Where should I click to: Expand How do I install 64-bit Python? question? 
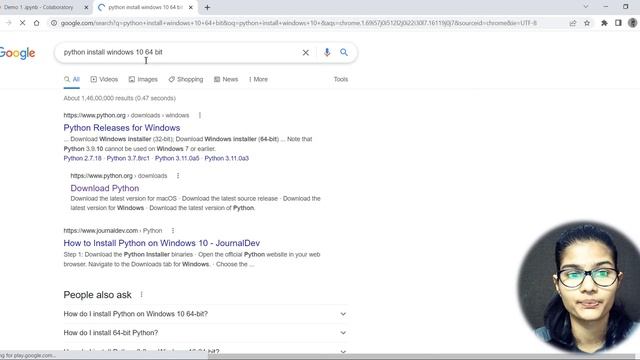205,333
